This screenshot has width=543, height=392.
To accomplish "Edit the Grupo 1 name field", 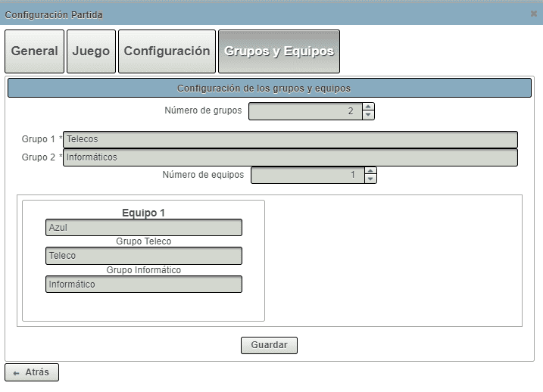I will (x=290, y=139).
